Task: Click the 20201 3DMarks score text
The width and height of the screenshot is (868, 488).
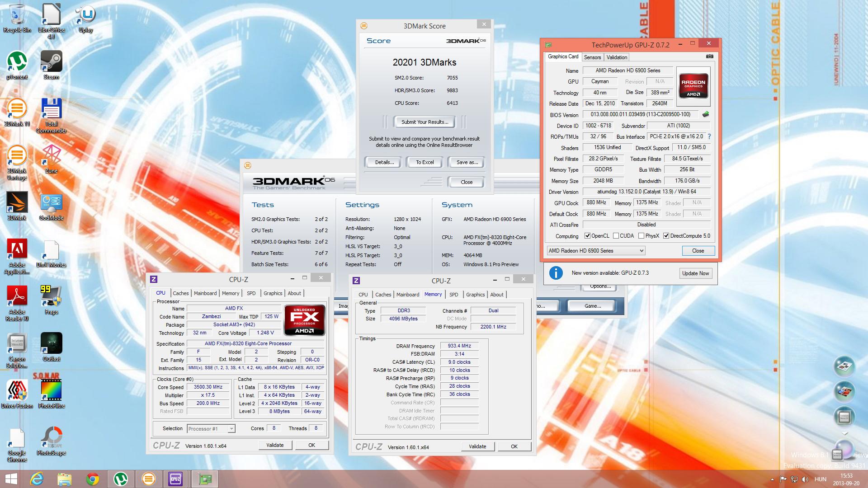Action: [425, 62]
